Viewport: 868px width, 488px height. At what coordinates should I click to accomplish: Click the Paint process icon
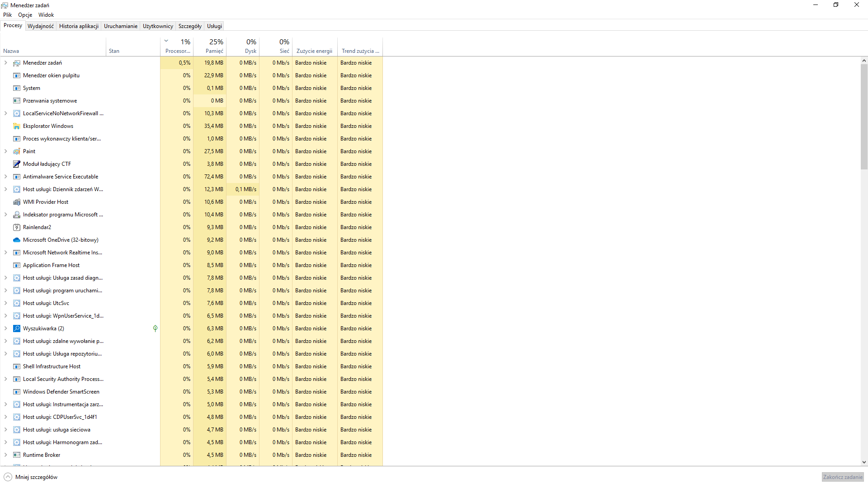(x=17, y=151)
